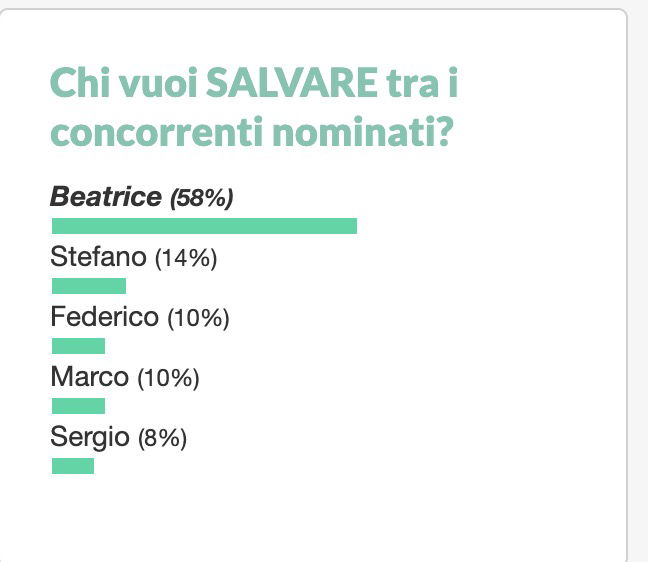Select the Beatrice poll option name
This screenshot has width=648, height=562.
tap(106, 197)
